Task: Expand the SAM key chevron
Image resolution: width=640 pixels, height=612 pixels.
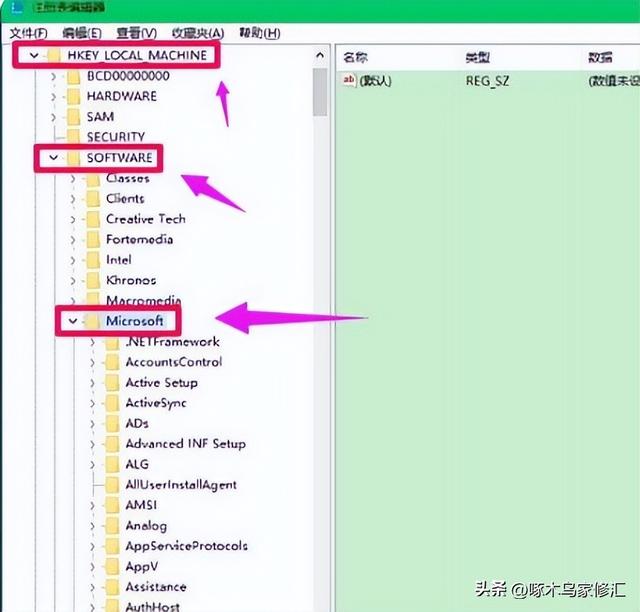Action: (x=53, y=117)
